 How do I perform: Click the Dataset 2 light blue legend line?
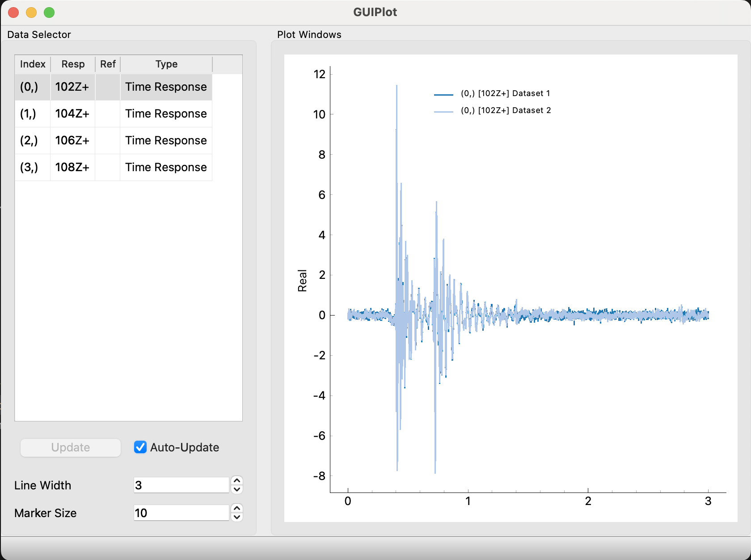[443, 111]
